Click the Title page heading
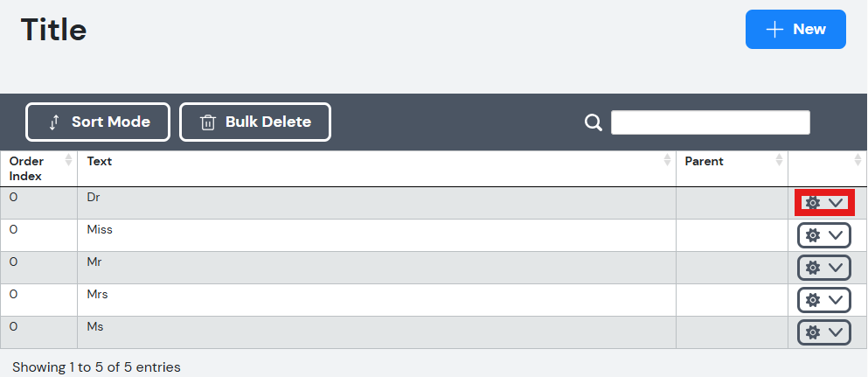This screenshot has width=868, height=377. 53,30
